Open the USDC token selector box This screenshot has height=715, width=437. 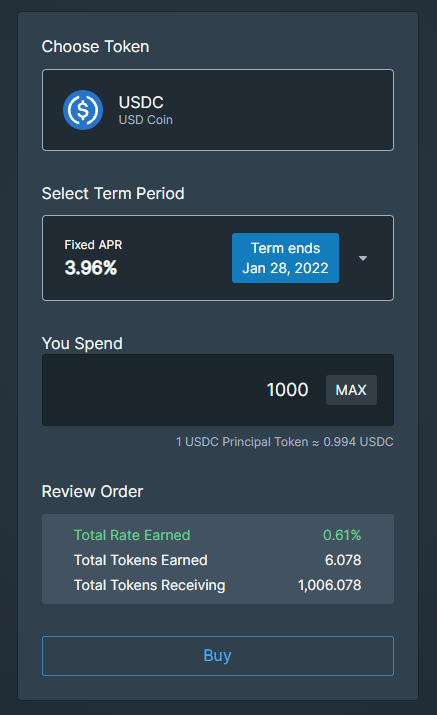point(218,110)
